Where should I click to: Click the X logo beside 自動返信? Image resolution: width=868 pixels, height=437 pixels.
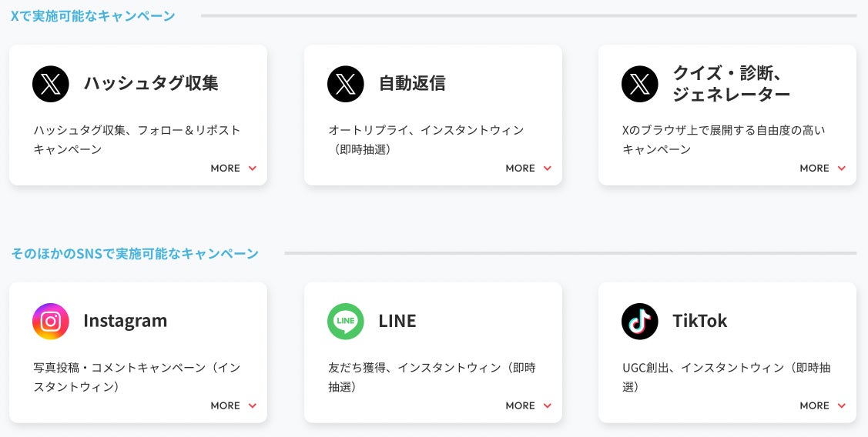[346, 84]
